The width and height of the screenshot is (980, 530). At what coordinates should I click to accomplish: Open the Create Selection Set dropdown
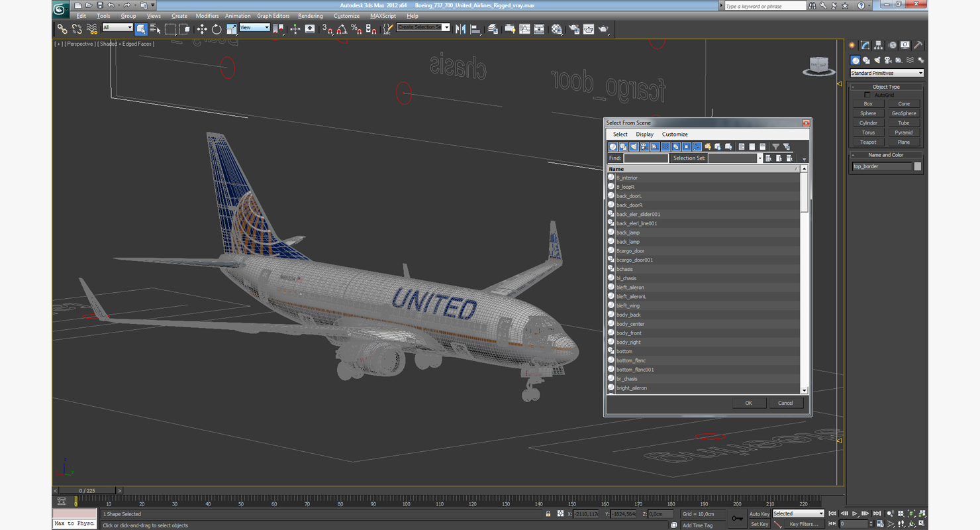[x=423, y=27]
